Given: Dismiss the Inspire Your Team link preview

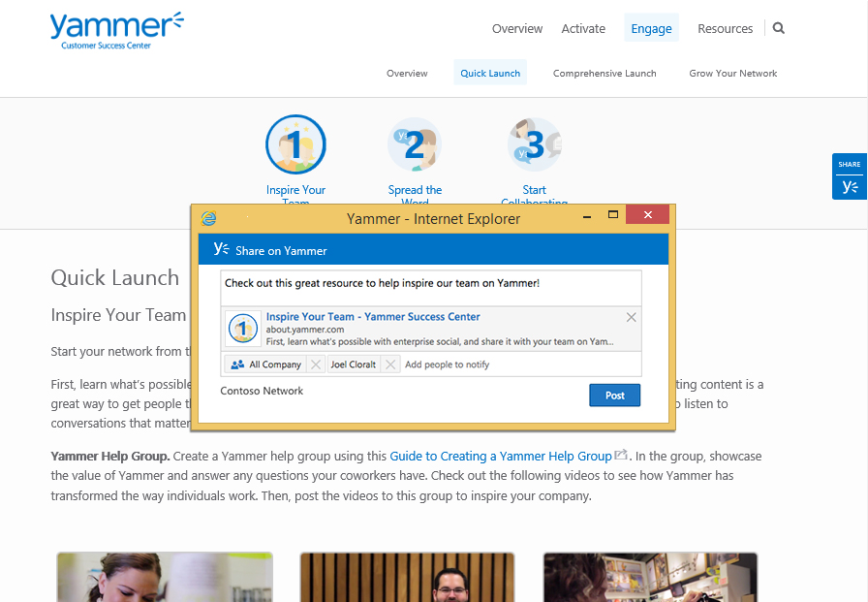Looking at the screenshot, I should click(631, 316).
